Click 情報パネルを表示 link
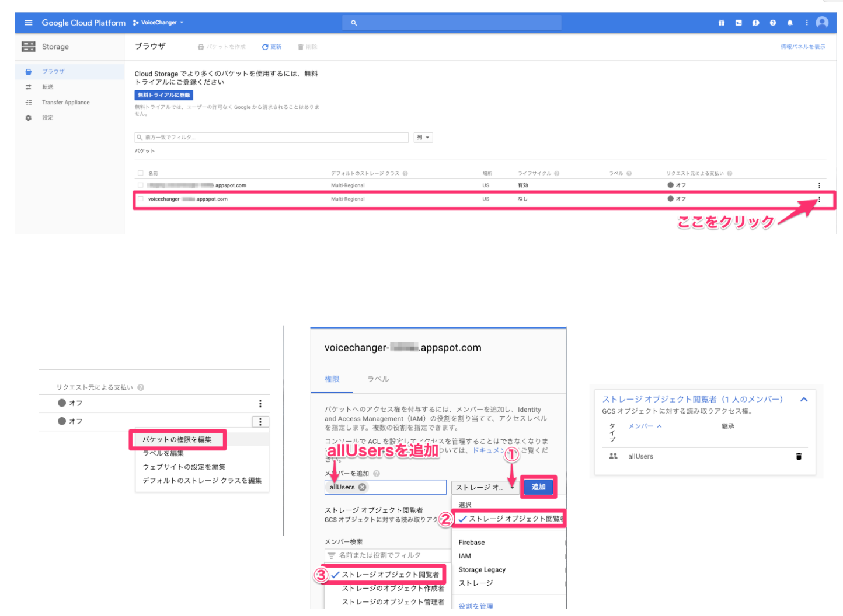The width and height of the screenshot is (843, 616). 803,47
